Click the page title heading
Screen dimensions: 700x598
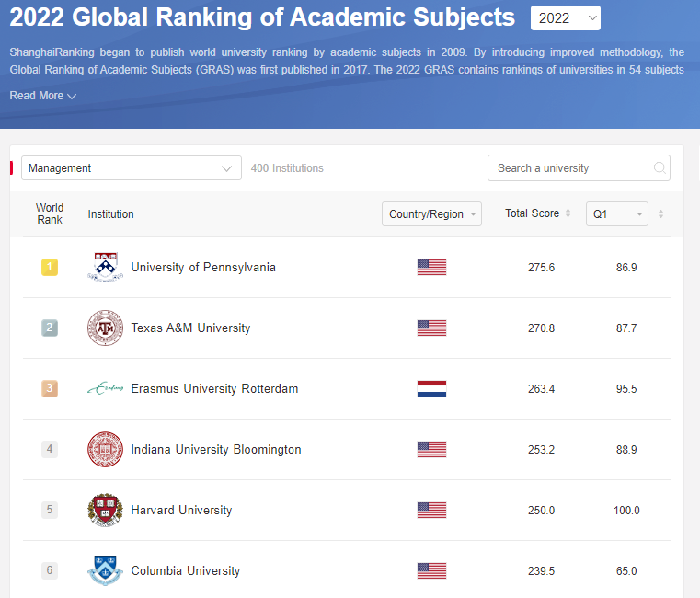click(262, 17)
